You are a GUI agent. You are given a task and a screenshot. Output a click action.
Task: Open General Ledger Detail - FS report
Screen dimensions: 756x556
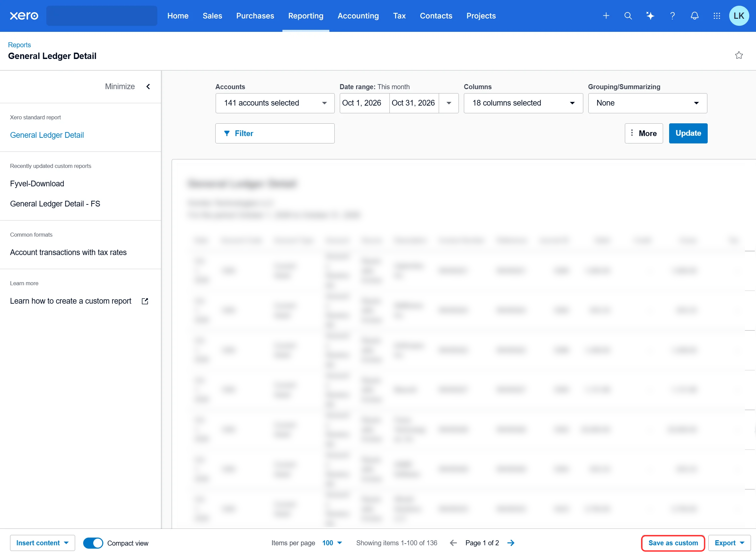[55, 204]
